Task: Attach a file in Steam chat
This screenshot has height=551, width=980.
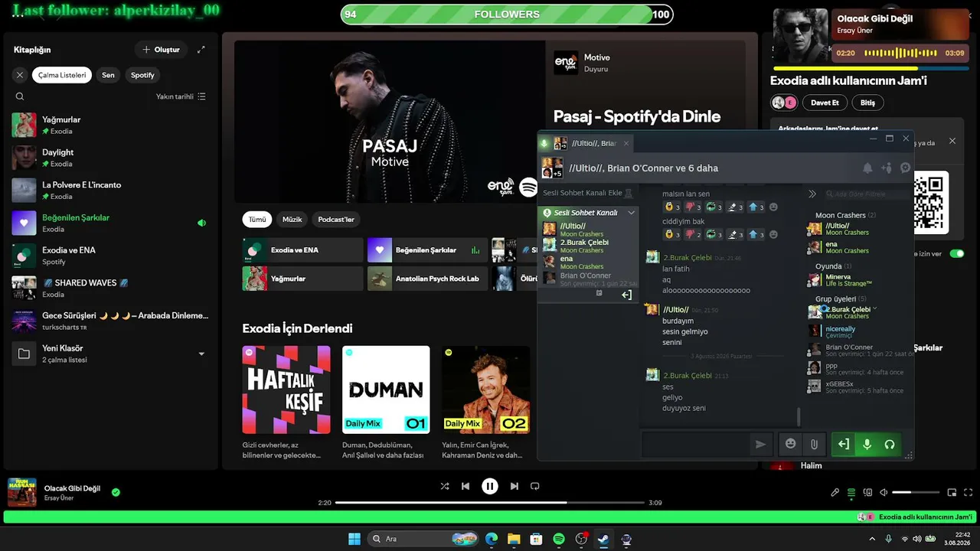Action: pyautogui.click(x=814, y=444)
